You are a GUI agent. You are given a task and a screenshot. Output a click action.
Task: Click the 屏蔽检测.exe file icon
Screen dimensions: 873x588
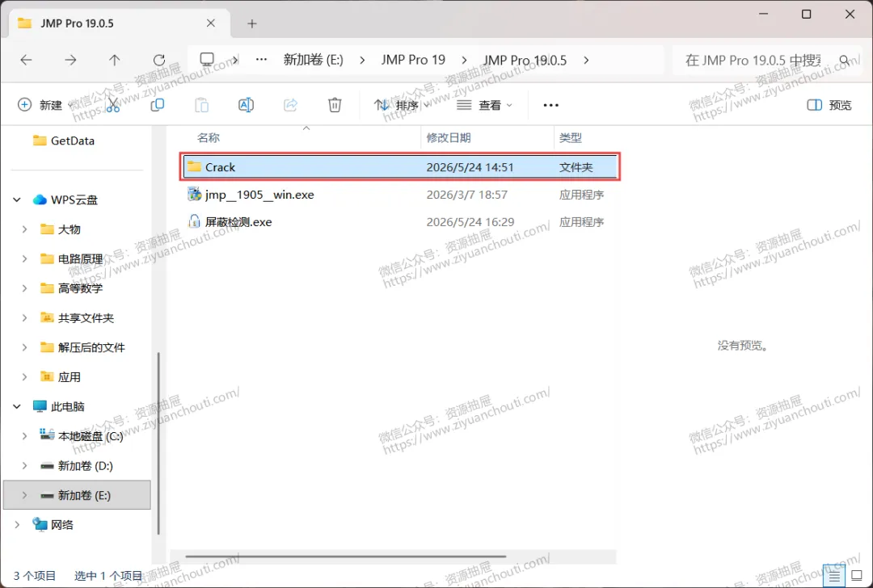click(194, 221)
